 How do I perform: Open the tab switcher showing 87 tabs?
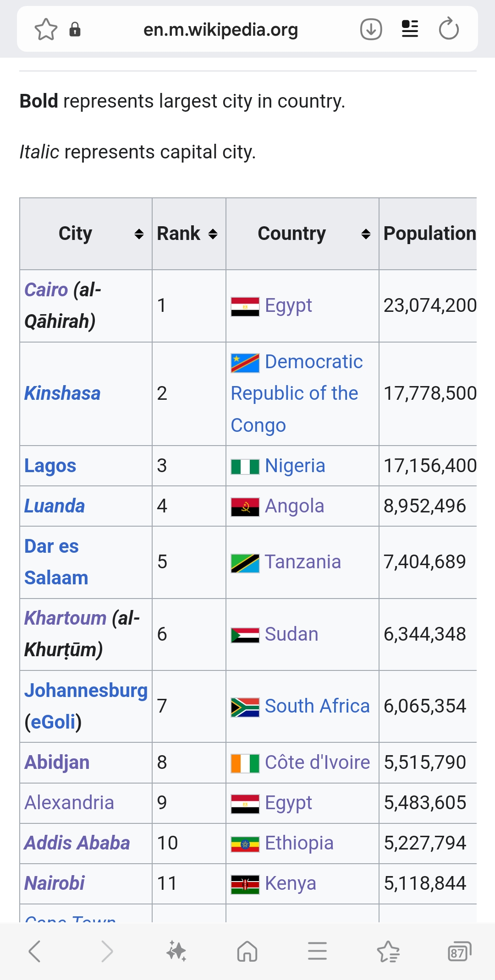tap(459, 951)
